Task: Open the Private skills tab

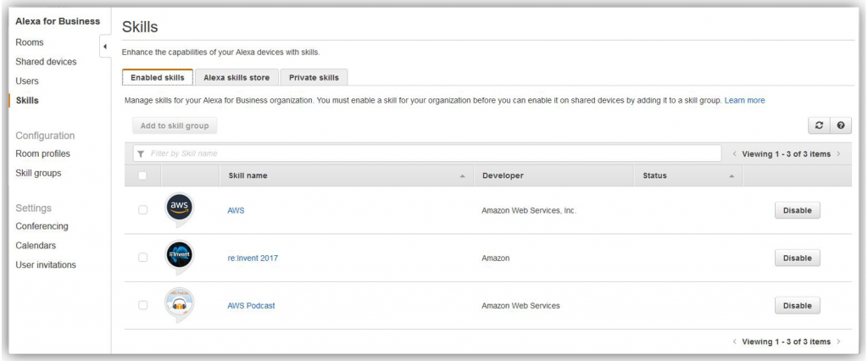Action: (x=314, y=78)
